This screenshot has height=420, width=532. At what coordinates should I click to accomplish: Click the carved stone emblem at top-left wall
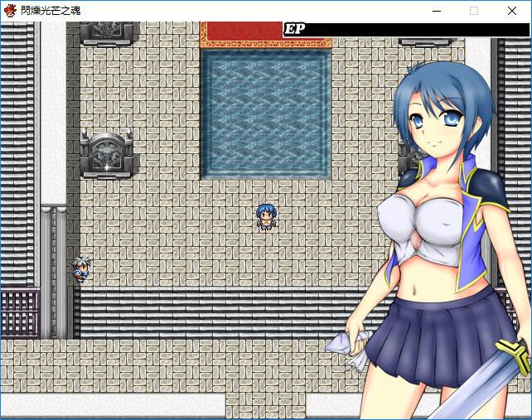pyautogui.click(x=106, y=31)
